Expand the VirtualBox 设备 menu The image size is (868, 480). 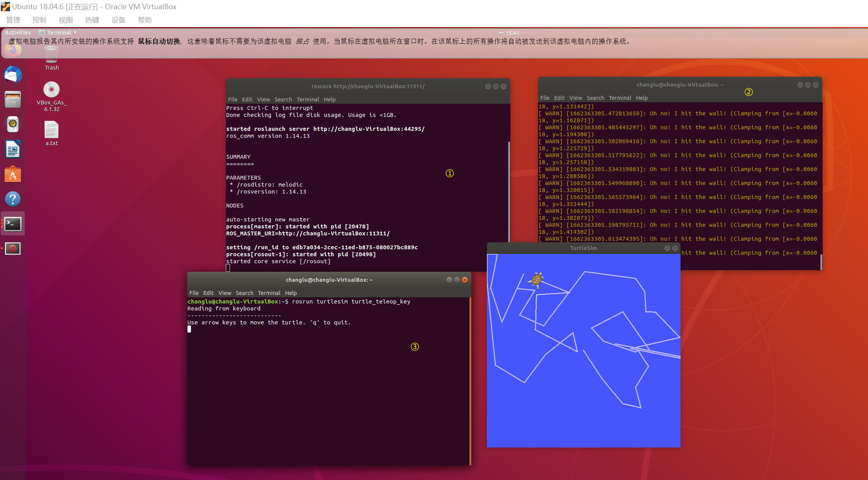click(x=118, y=20)
